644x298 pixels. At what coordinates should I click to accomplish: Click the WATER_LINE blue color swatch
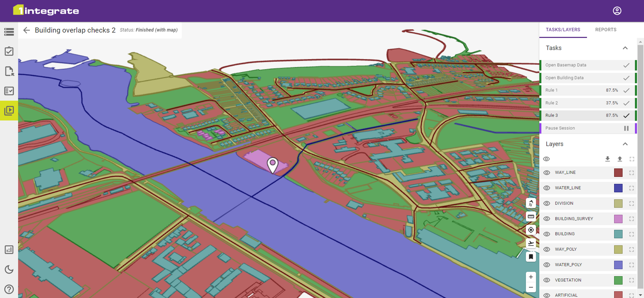pyautogui.click(x=618, y=188)
